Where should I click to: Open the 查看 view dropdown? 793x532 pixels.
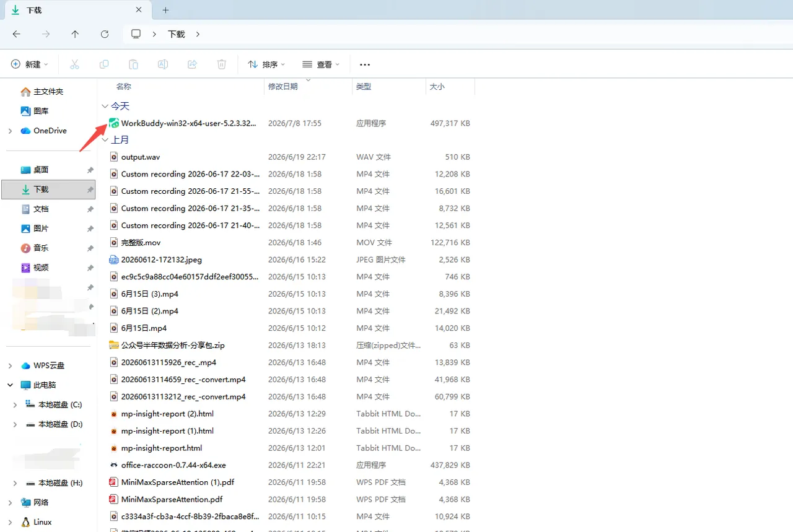click(x=321, y=64)
